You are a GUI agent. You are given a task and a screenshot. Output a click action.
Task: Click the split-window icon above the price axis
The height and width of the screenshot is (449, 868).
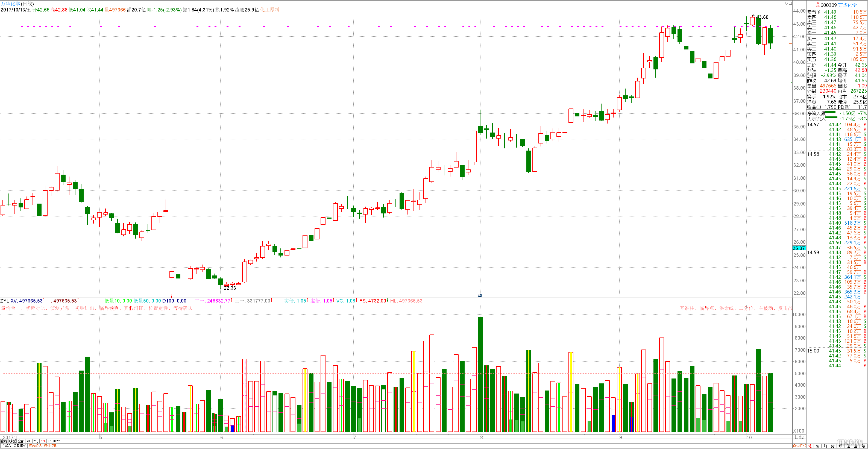pos(790,3)
